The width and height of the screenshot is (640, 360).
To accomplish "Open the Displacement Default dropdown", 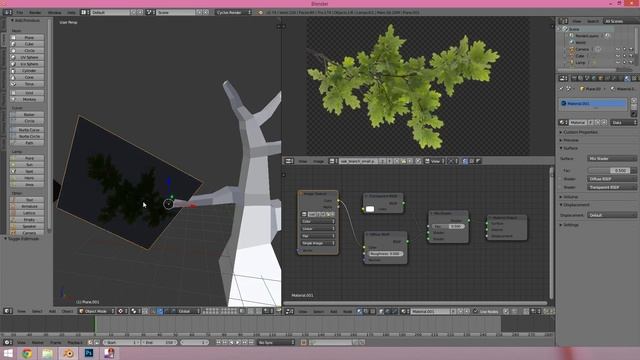I will click(x=612, y=215).
